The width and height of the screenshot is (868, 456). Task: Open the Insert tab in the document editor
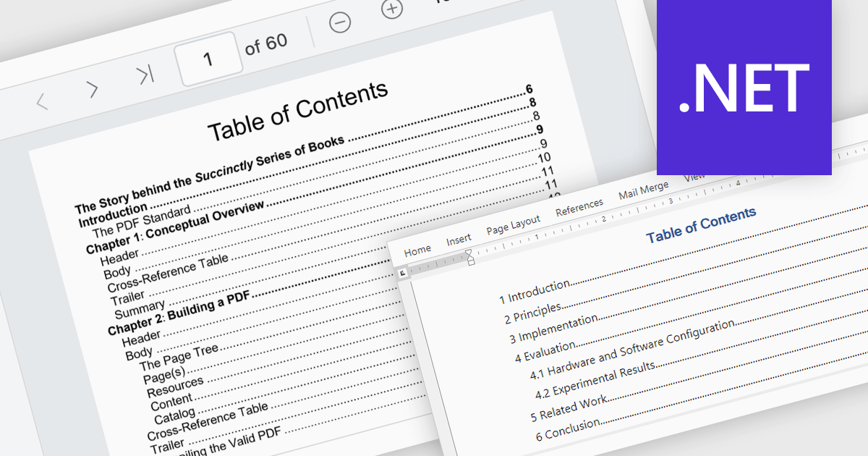coord(459,240)
